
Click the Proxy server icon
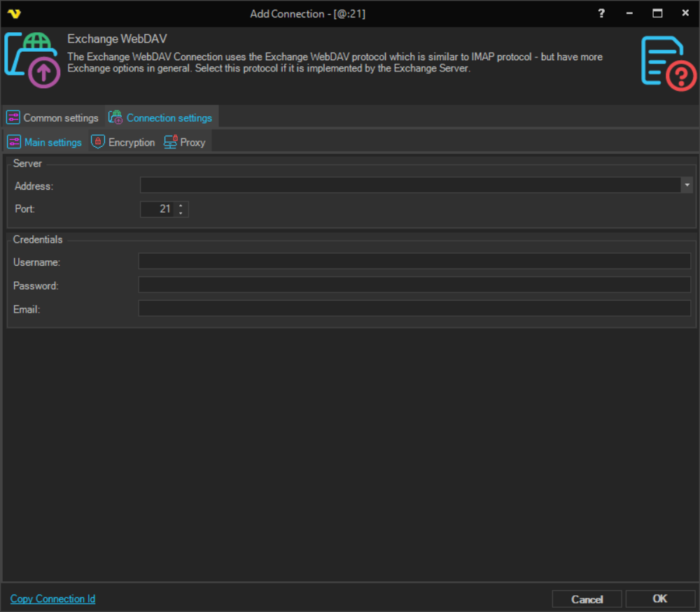pyautogui.click(x=170, y=142)
